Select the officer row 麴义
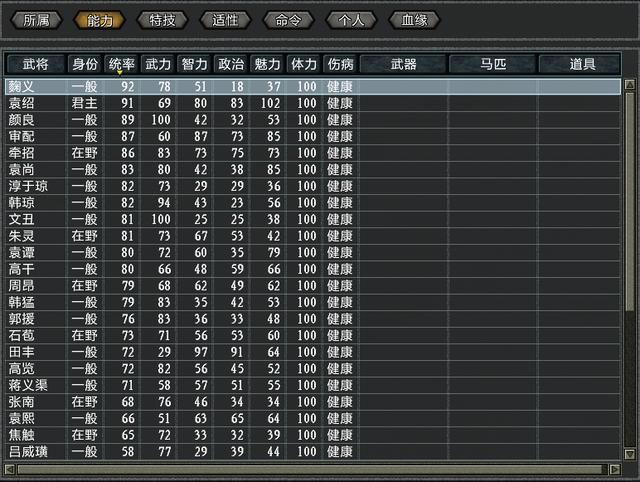The image size is (640, 482). point(313,87)
